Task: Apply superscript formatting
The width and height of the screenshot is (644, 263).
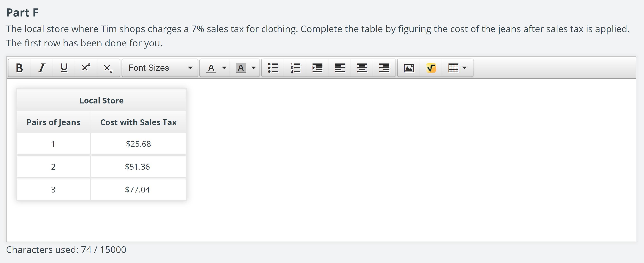Action: pyautogui.click(x=86, y=68)
